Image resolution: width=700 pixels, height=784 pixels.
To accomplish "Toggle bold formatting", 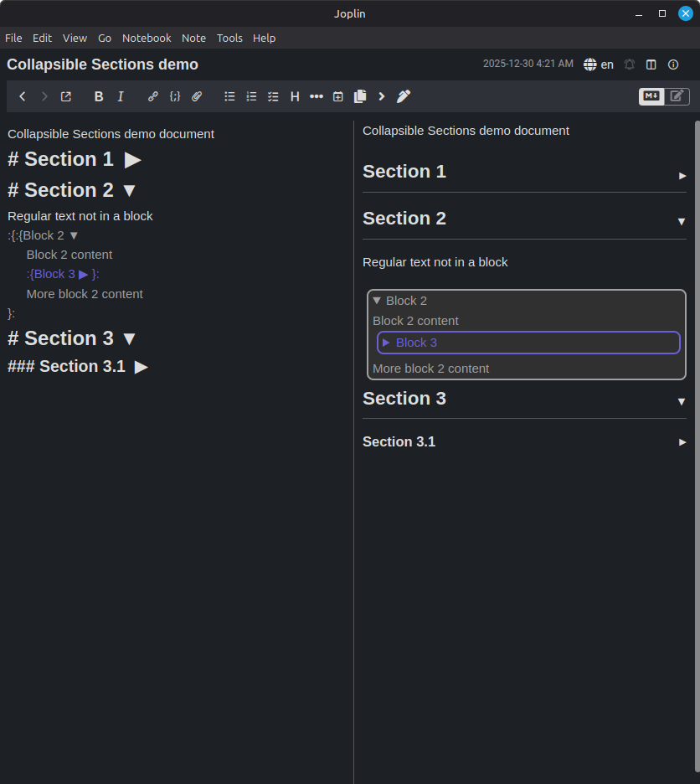I will pyautogui.click(x=99, y=96).
